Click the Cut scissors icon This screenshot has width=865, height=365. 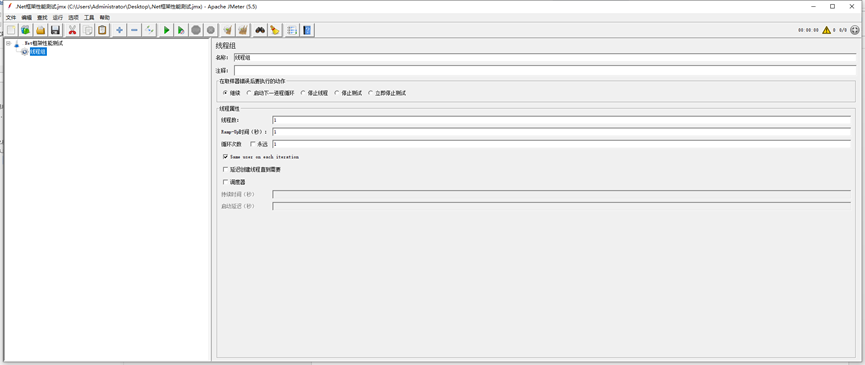click(x=72, y=30)
